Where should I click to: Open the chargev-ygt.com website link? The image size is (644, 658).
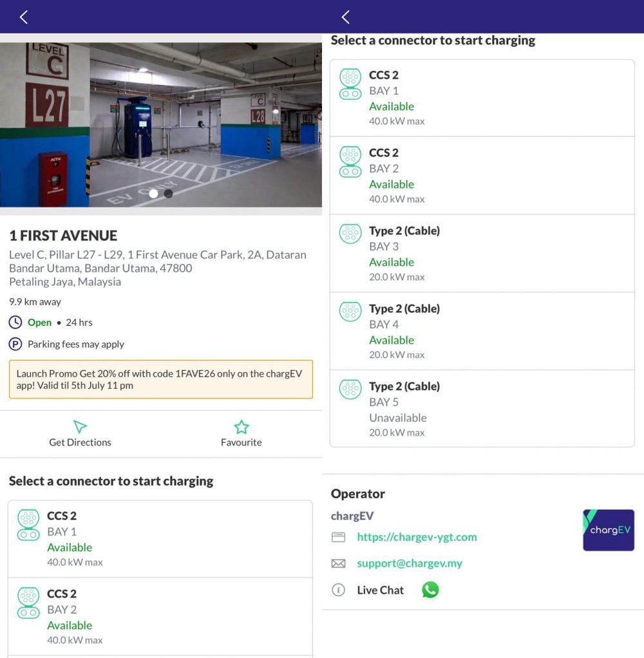(x=417, y=537)
